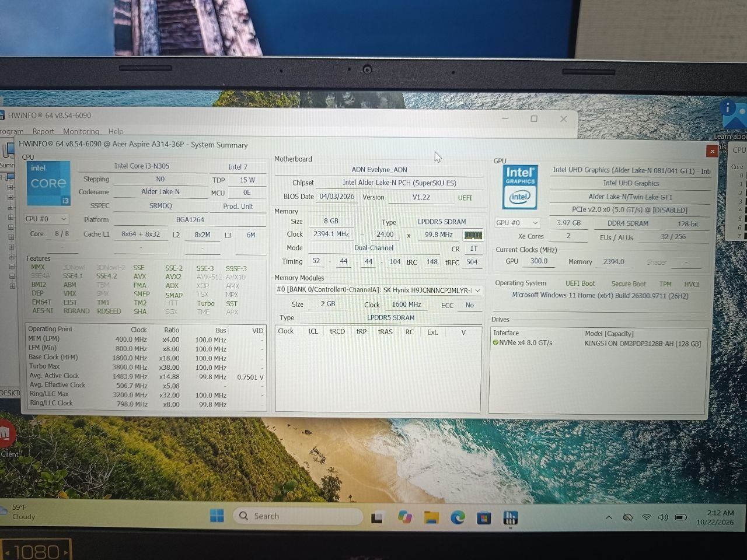Click the battery icon in the tray
This screenshot has height=560, width=747.
coord(680,517)
